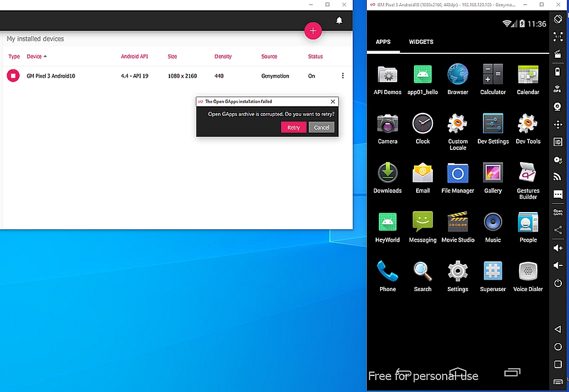Screen dimensions: 569x392
Task: Click the emulator power button icon
Action: [558, 283]
